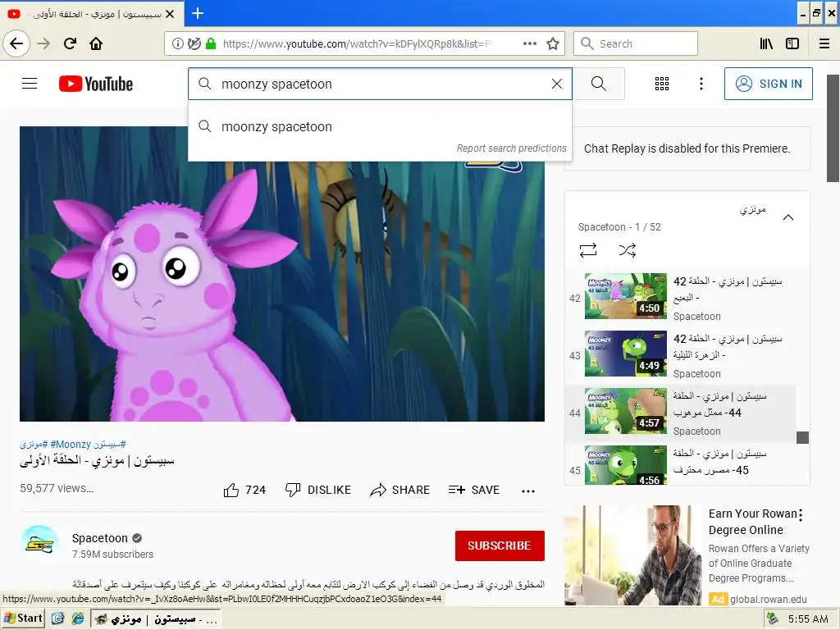The height and width of the screenshot is (630, 840).
Task: Click the SIGN IN button
Action: [768, 84]
